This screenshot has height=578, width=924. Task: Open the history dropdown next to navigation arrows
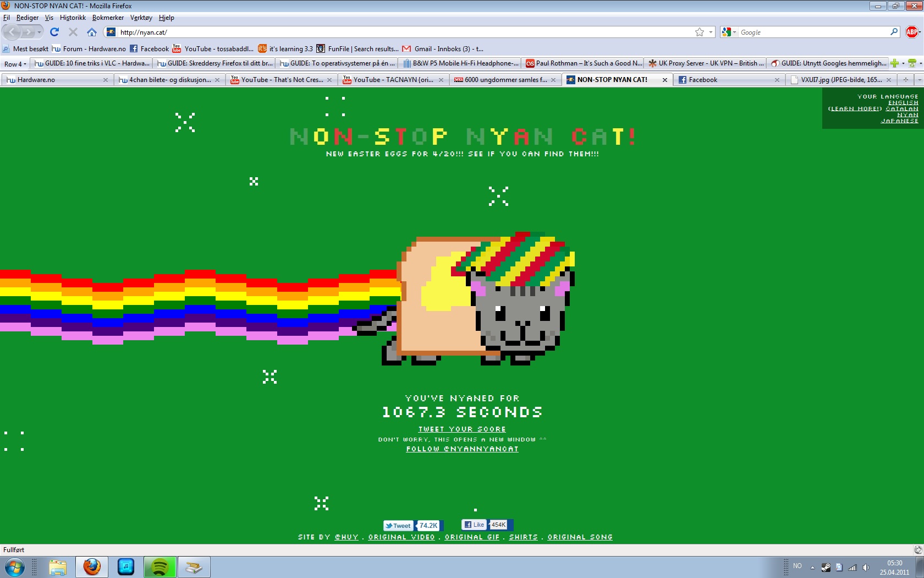click(39, 32)
